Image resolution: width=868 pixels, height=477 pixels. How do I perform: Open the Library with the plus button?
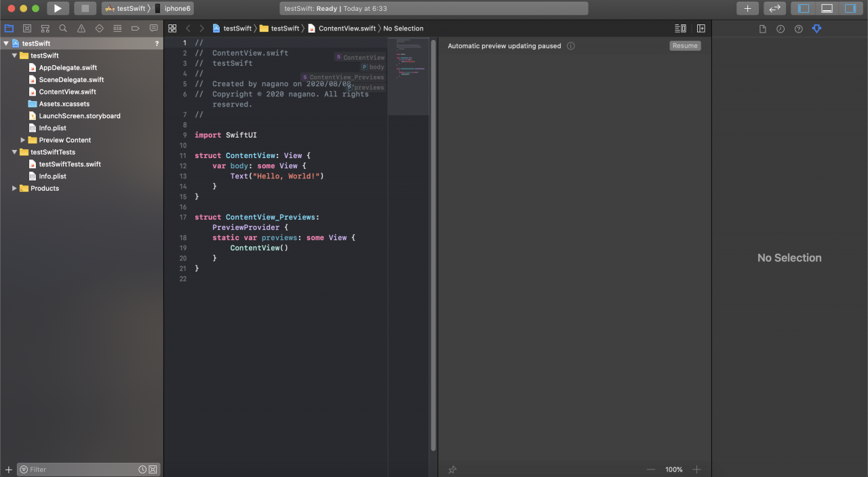pos(747,8)
